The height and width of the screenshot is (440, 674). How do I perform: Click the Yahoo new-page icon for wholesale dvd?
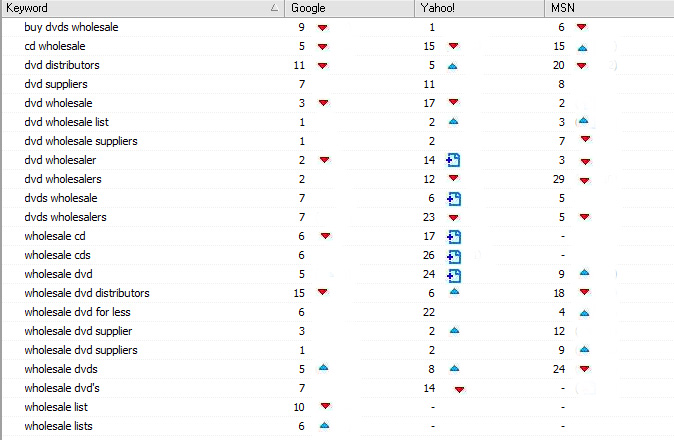454,275
